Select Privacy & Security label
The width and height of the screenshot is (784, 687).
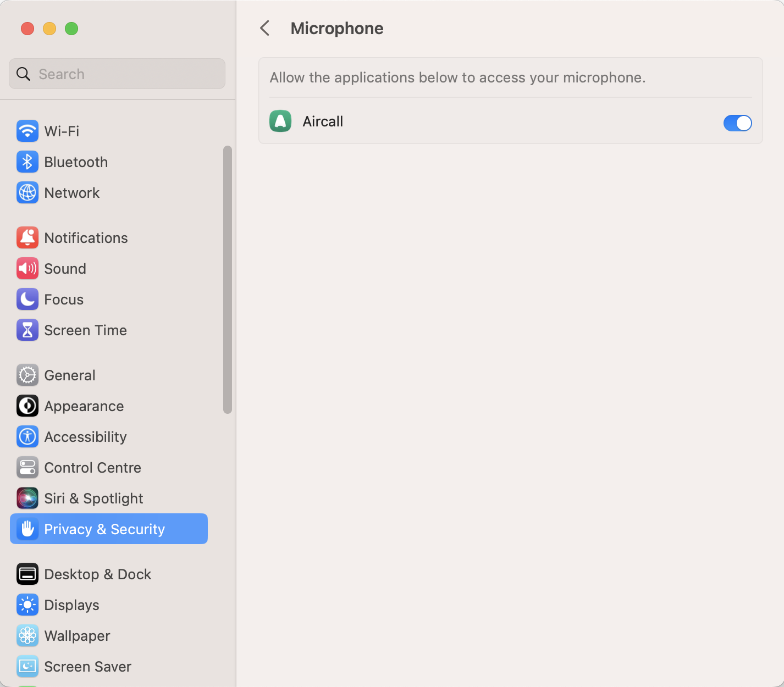(104, 529)
